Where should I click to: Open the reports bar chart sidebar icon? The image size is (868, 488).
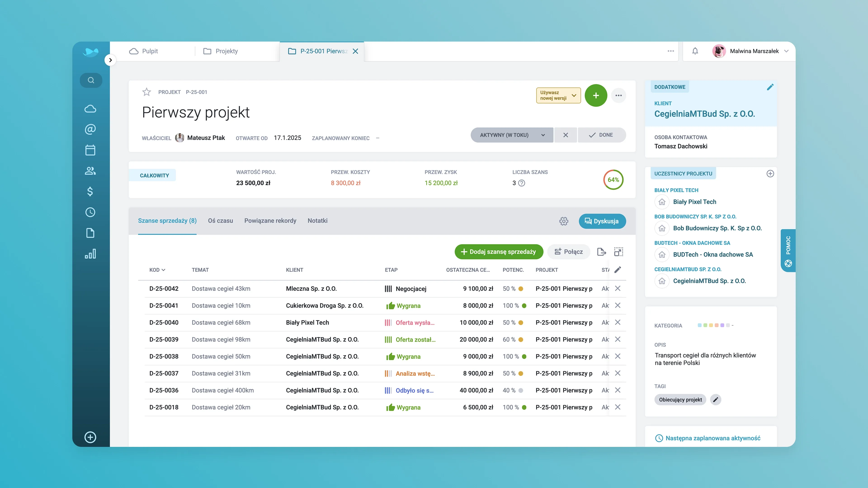click(90, 254)
